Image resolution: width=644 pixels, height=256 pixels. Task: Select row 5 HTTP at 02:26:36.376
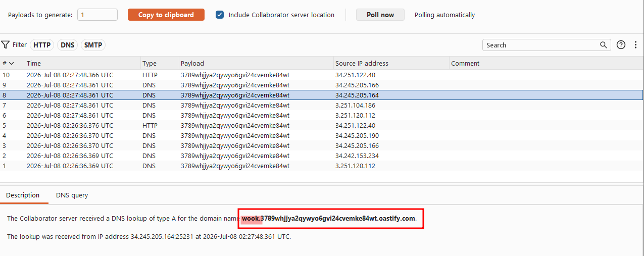pos(322,125)
